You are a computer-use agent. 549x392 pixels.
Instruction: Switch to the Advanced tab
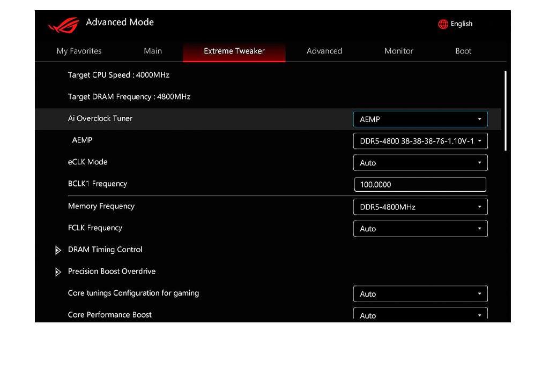324,51
